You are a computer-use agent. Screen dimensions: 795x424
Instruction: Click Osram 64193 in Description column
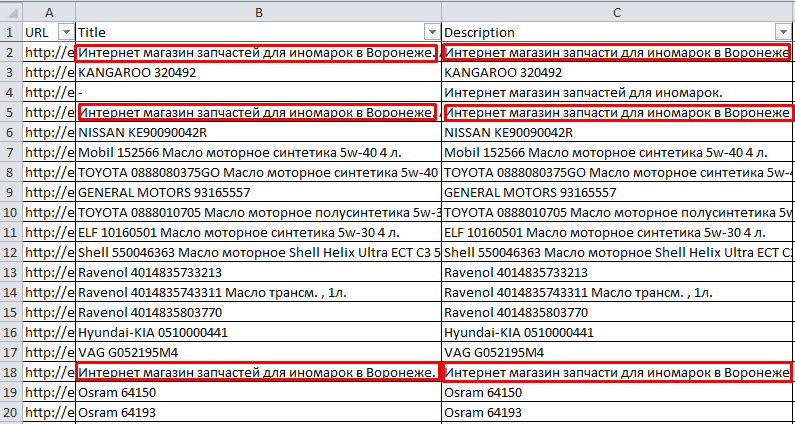coord(483,412)
